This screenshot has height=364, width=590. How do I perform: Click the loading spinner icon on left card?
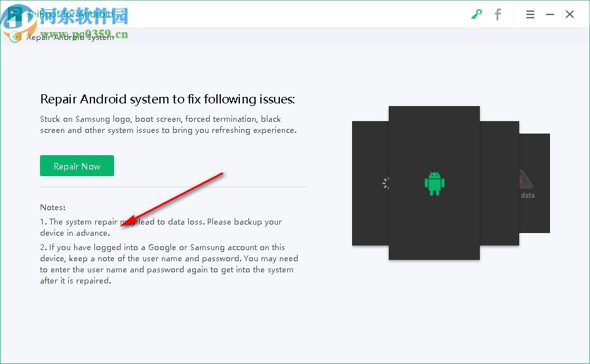(385, 183)
